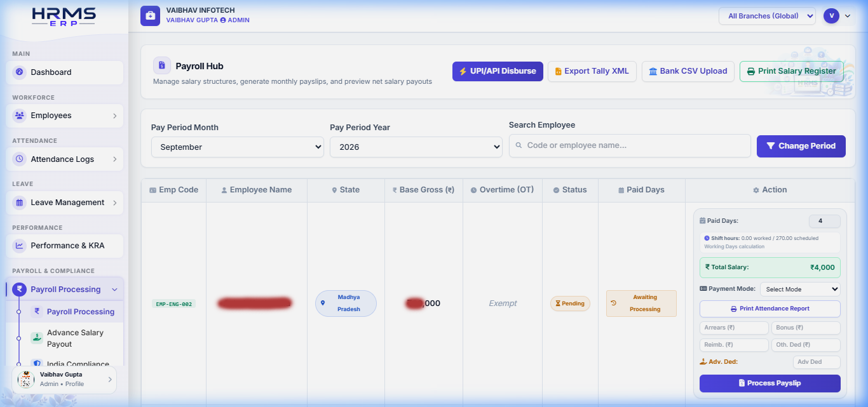Click Print Attendance Report button
The width and height of the screenshot is (868, 407).
point(770,309)
